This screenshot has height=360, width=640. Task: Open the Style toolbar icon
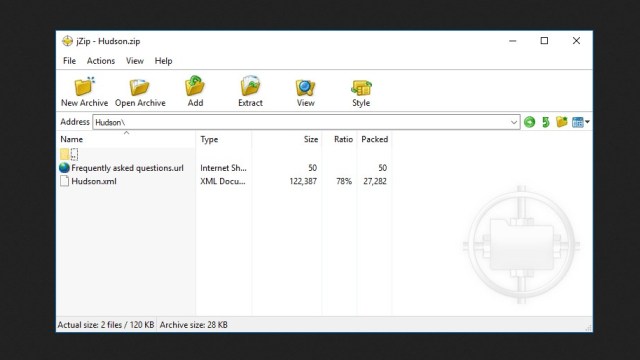point(361,87)
